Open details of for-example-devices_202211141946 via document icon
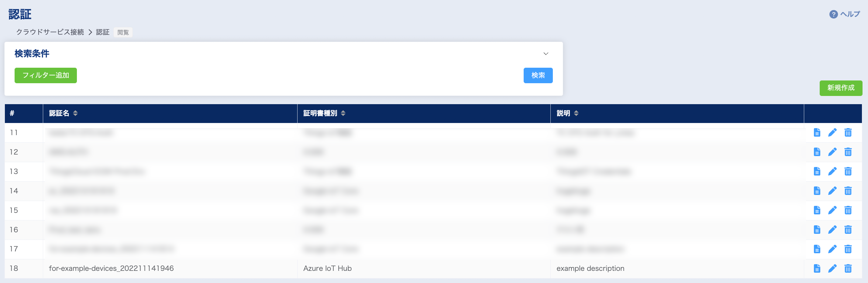The width and height of the screenshot is (868, 283). (x=817, y=268)
